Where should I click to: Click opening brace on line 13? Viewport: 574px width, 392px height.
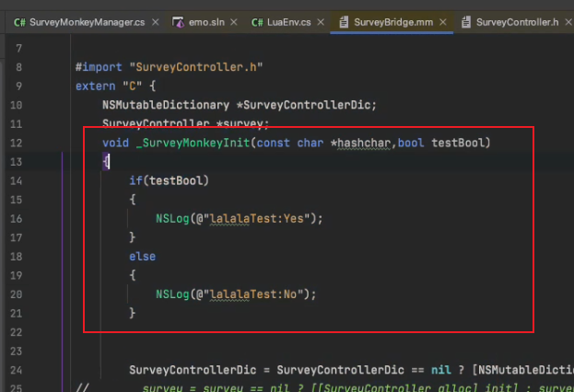pyautogui.click(x=106, y=162)
